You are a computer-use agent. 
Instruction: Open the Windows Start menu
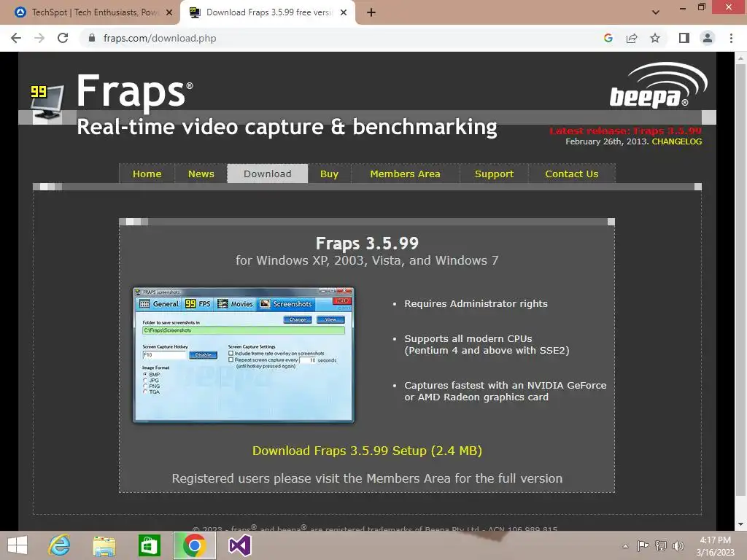coord(18,545)
